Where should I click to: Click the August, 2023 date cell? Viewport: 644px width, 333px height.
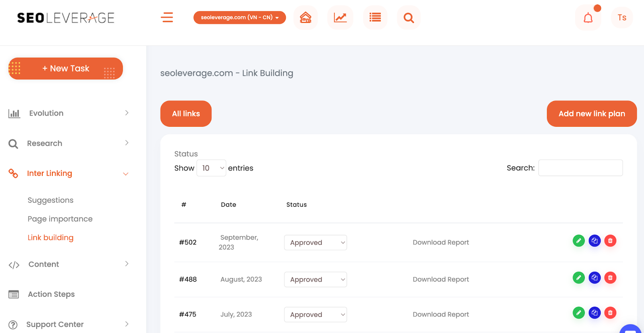[x=241, y=279]
